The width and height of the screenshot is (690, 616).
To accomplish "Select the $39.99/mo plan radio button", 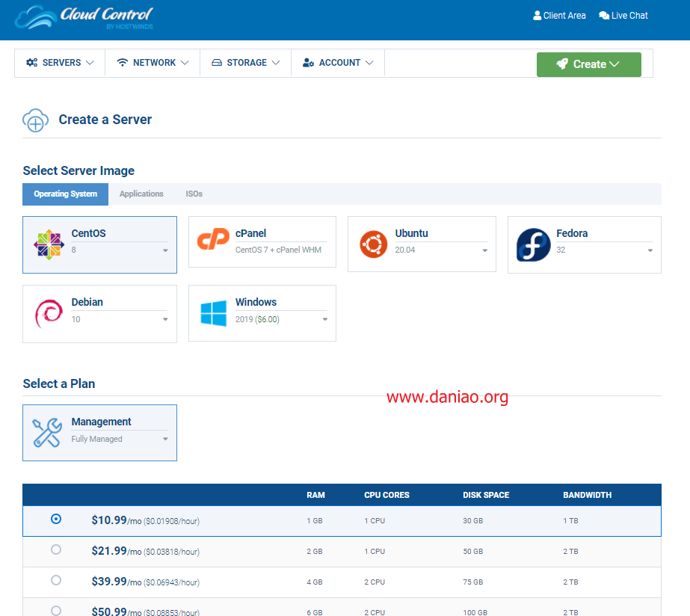I will point(56,580).
